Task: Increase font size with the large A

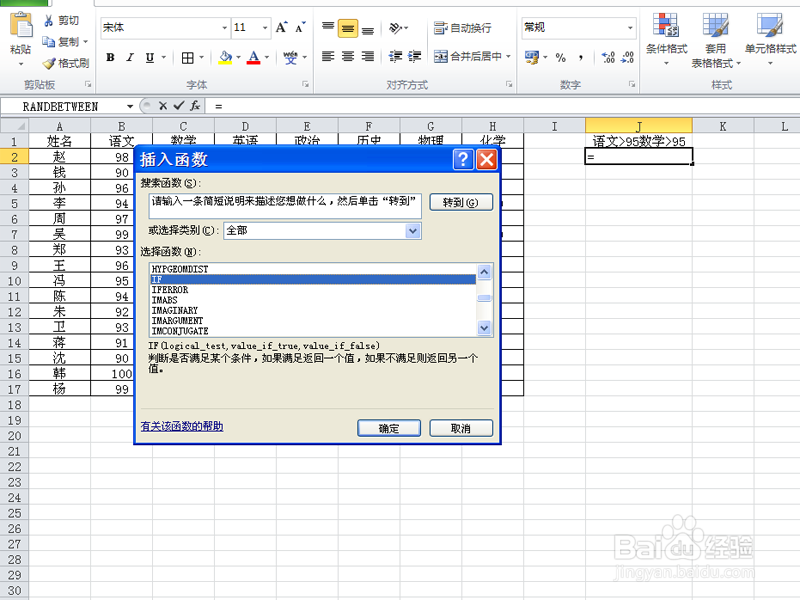Action: pyautogui.click(x=281, y=28)
